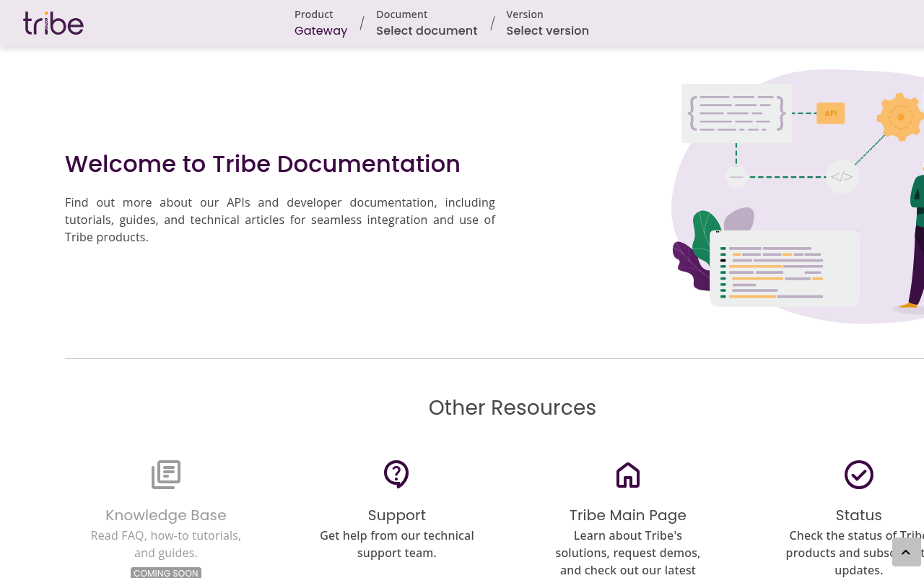Click the Other Resources heading
Screen dimensions: 924x578
click(513, 407)
